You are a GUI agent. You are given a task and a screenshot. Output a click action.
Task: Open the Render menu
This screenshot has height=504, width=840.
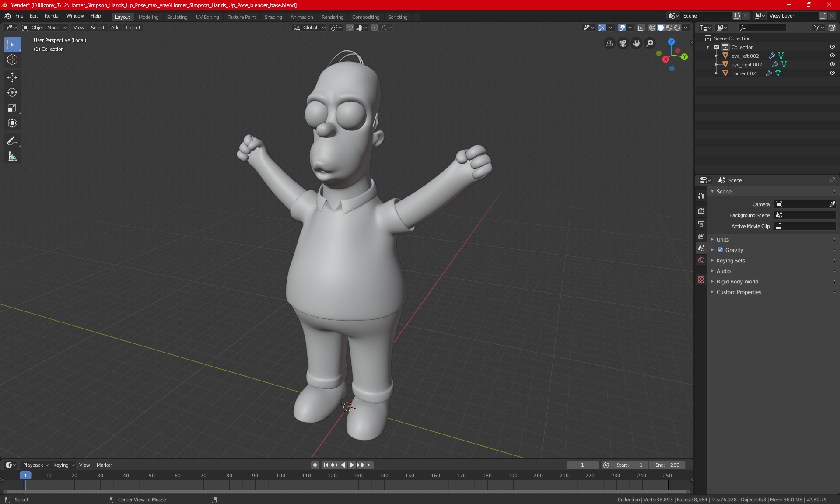point(52,16)
